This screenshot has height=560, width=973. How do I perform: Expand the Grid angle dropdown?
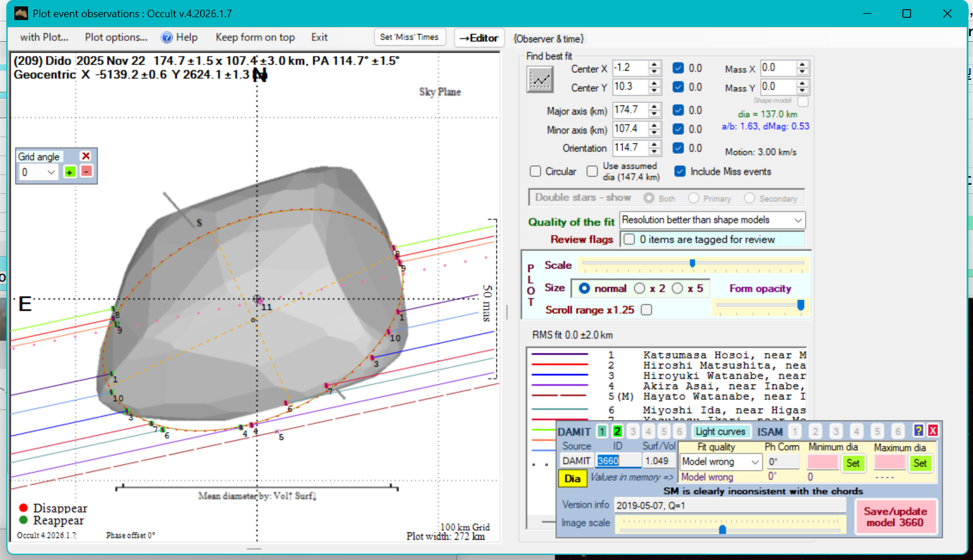[51, 172]
